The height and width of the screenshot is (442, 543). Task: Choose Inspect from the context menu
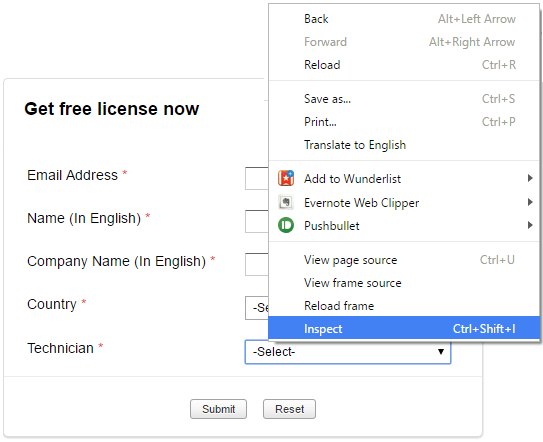404,328
